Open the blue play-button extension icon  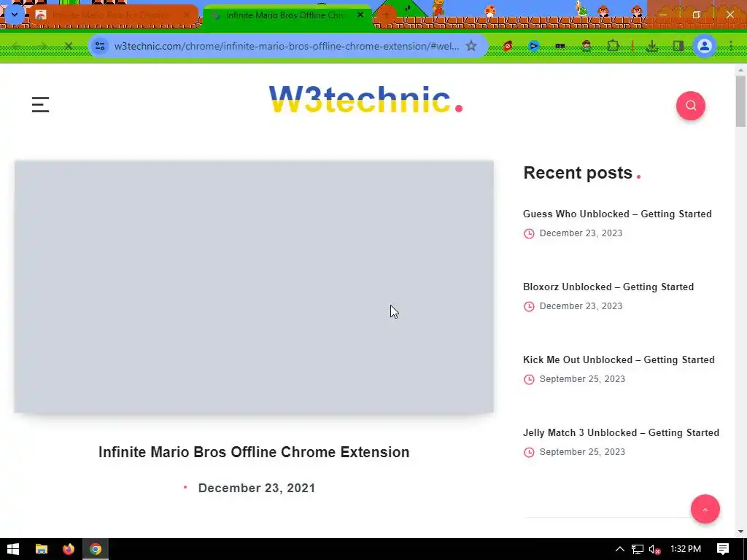534,46
